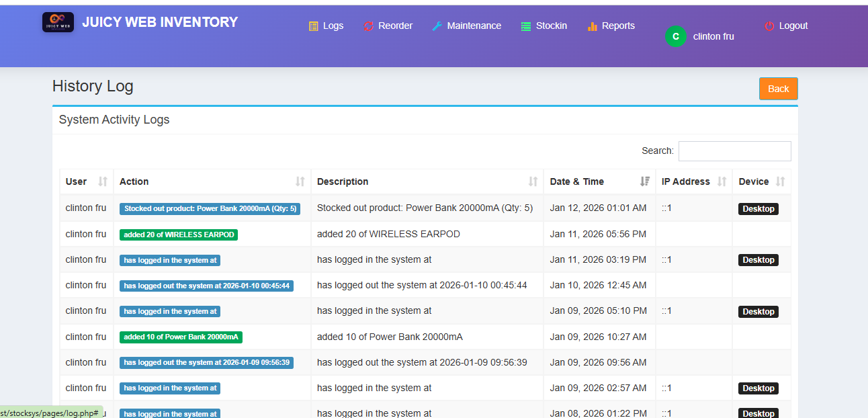868x418 pixels.
Task: Click the orange Back button
Action: (x=778, y=88)
